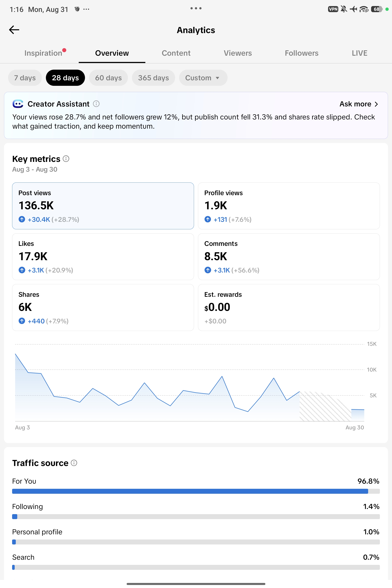Tap the muted bell status icon
392x588 pixels.
(344, 9)
